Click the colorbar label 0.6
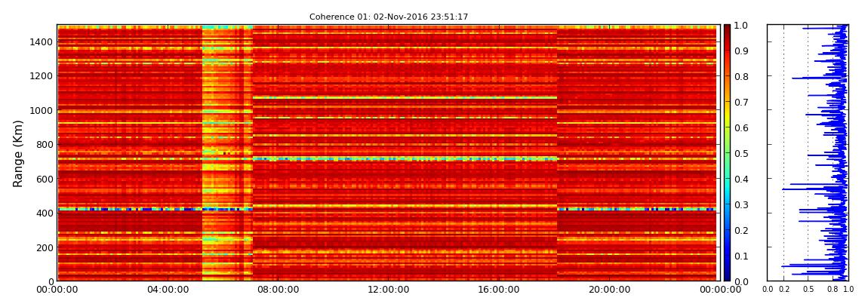 pos(740,127)
